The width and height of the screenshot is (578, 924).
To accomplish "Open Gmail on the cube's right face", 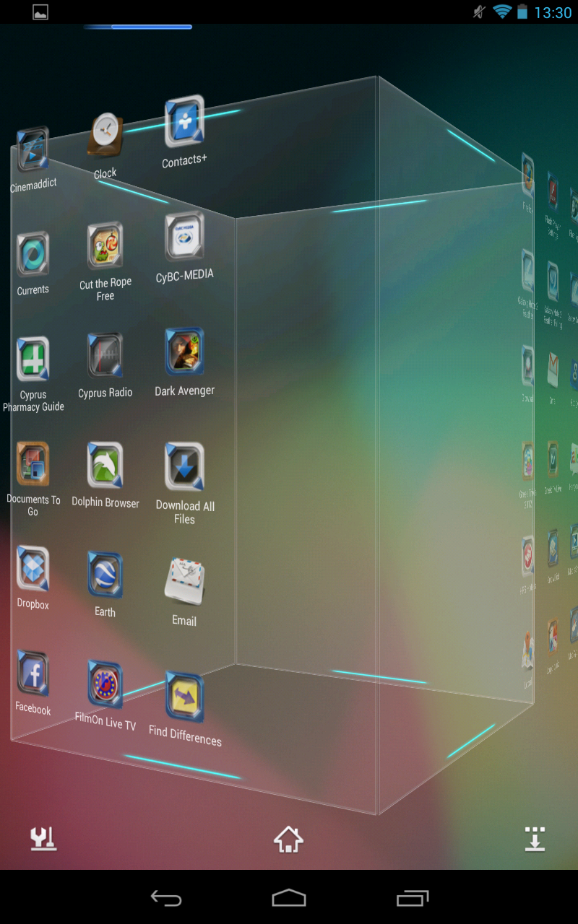I will click(553, 371).
